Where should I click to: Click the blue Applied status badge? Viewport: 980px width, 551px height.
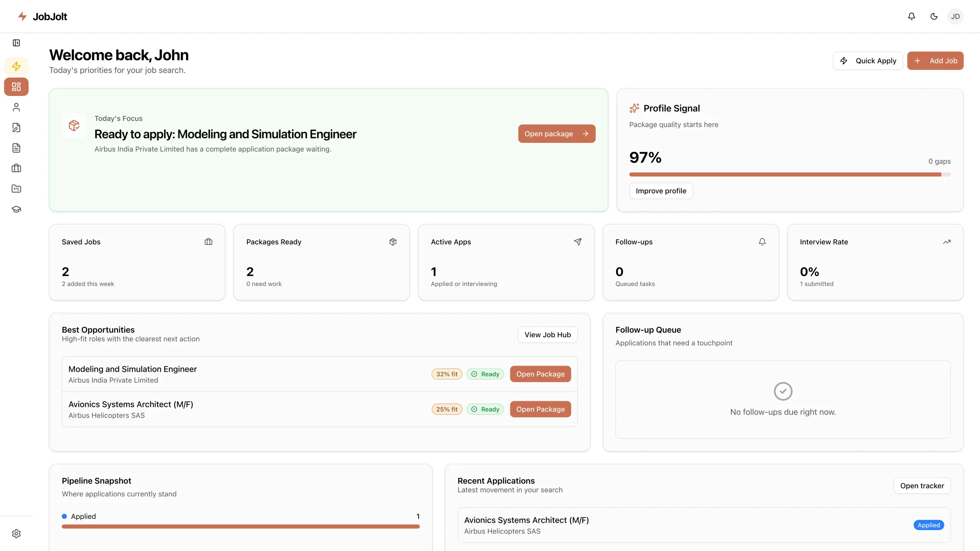[929, 525]
